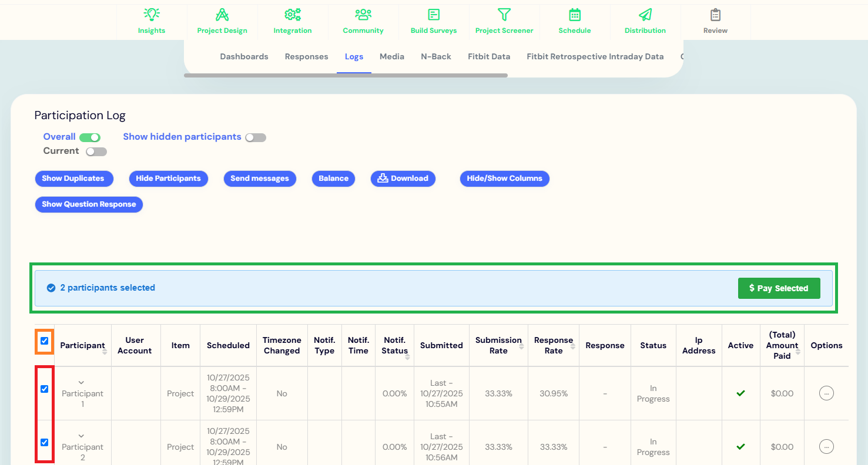Uncheck the select-all header checkbox
The height and width of the screenshot is (465, 868).
click(45, 341)
